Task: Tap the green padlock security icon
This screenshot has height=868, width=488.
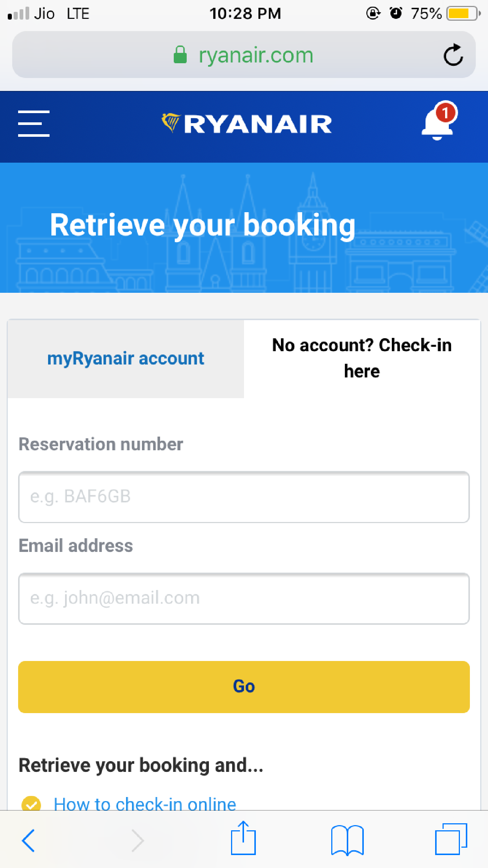Action: point(180,55)
